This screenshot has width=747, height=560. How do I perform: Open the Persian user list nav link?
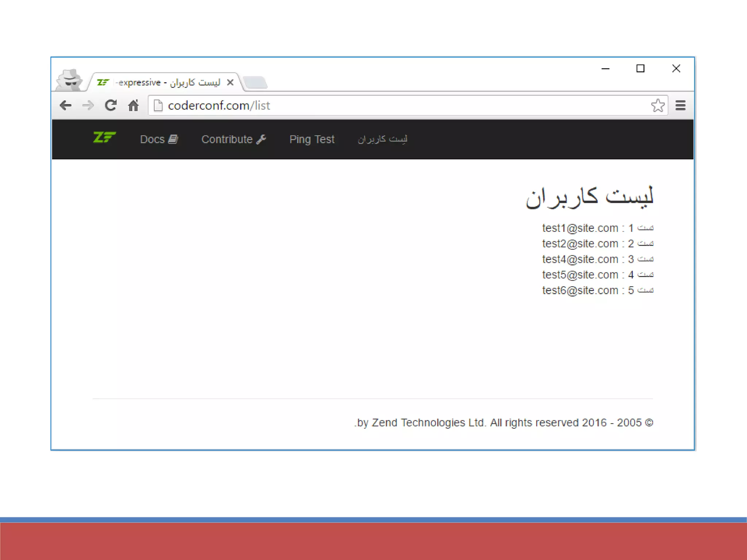tap(382, 139)
